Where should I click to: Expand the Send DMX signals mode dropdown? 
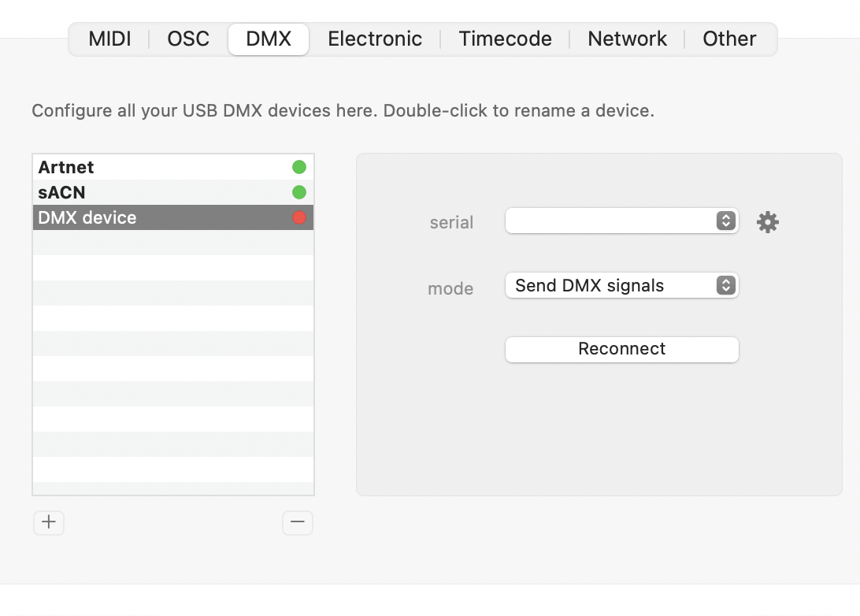pos(621,285)
